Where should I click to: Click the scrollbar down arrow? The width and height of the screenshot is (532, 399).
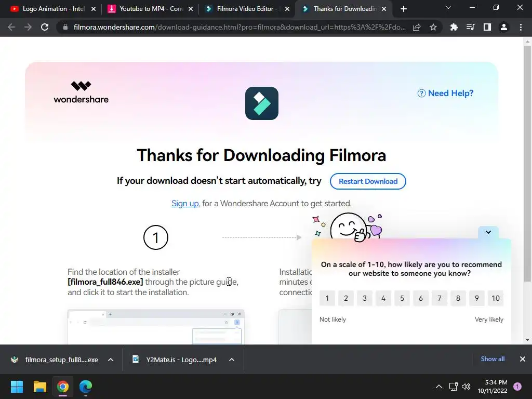[527, 340]
